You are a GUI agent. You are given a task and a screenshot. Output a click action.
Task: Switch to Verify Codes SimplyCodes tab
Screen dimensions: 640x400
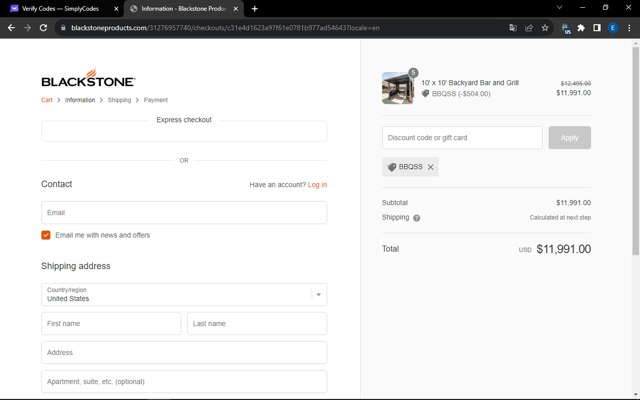(61, 9)
